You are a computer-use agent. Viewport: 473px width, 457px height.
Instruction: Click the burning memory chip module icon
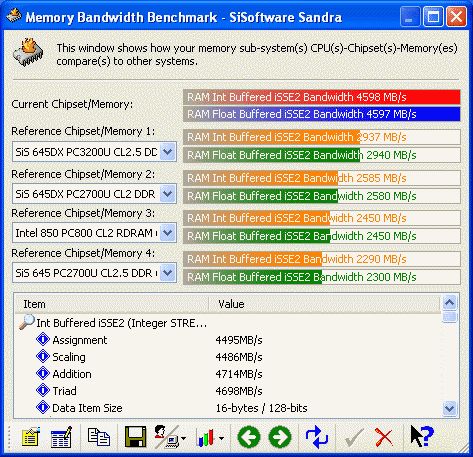point(29,52)
